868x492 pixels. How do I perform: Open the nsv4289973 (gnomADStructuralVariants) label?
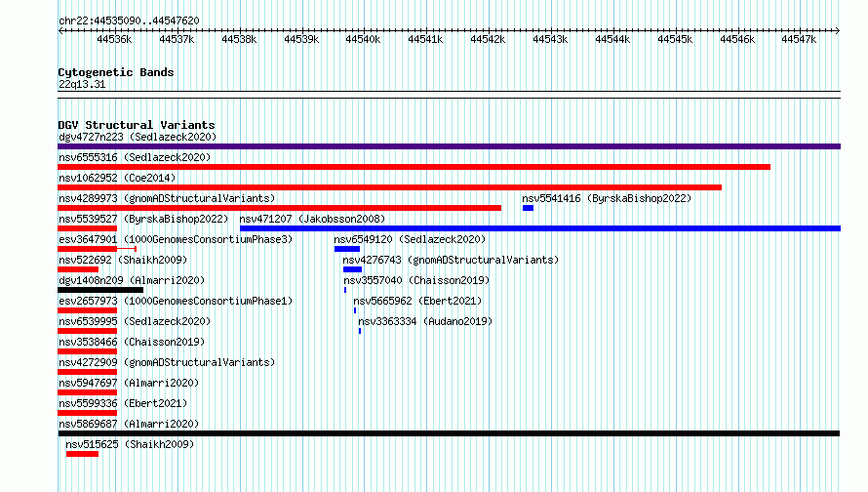(167, 198)
